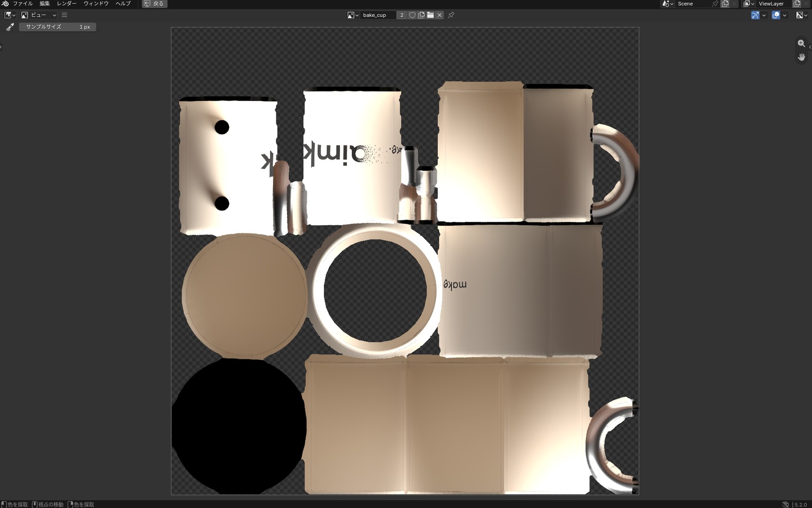812x508 pixels.
Task: Unlink the bake_cup image with X
Action: (440, 15)
